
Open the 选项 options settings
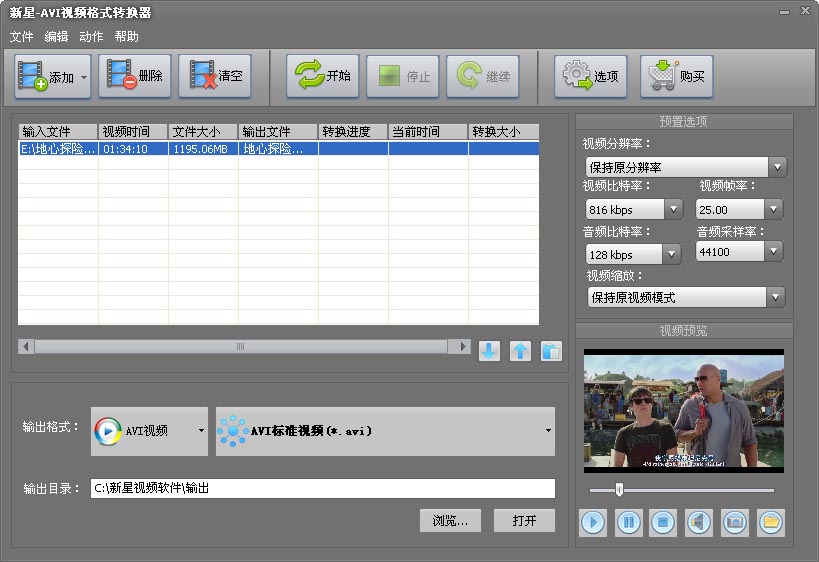coord(591,76)
